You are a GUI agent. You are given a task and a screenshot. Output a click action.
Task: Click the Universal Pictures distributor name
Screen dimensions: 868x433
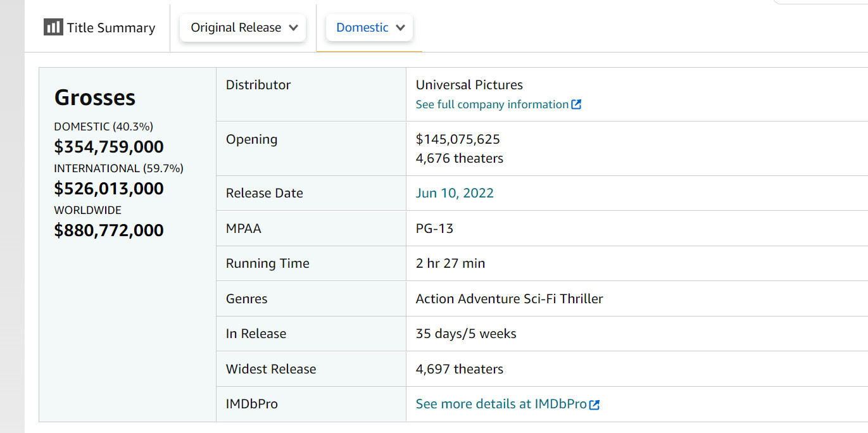pyautogui.click(x=469, y=85)
